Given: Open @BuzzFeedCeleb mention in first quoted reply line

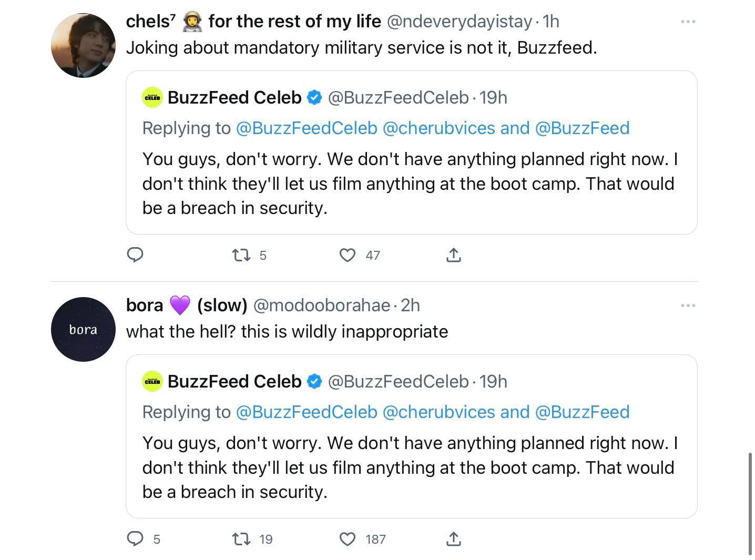Looking at the screenshot, I should [x=307, y=128].
